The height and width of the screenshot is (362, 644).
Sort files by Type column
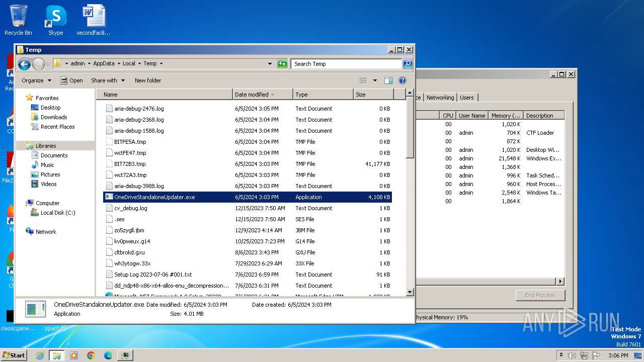[323, 95]
